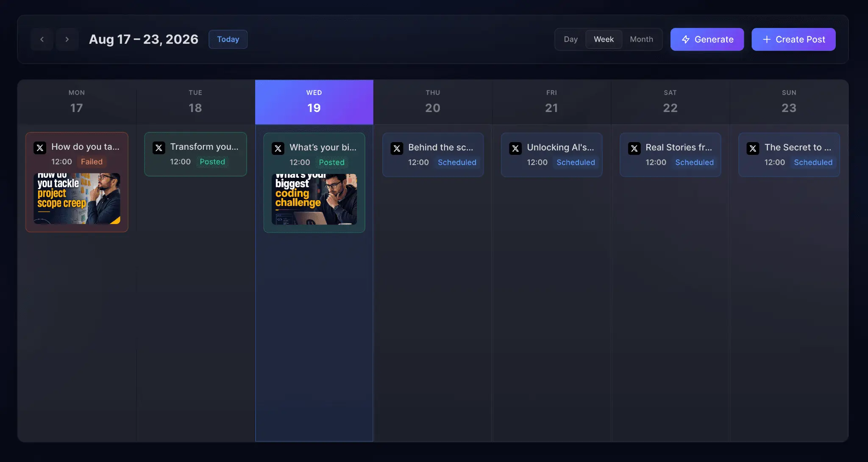
Task: Open the 'What's your bi...' post title
Action: point(323,148)
